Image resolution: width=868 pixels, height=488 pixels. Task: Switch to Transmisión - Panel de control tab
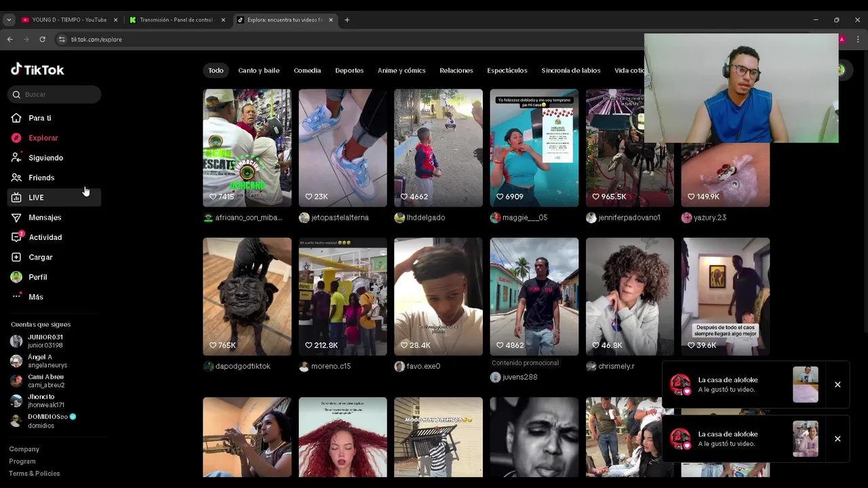(x=176, y=20)
